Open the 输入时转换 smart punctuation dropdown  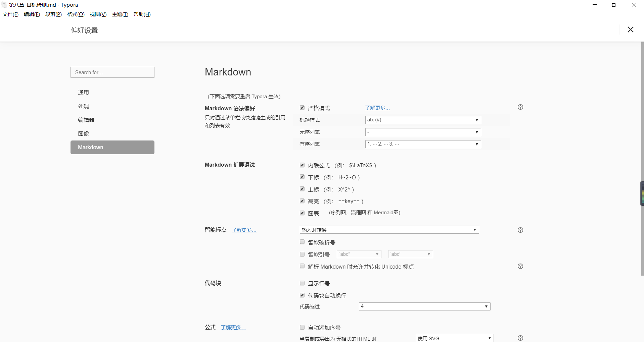389,230
